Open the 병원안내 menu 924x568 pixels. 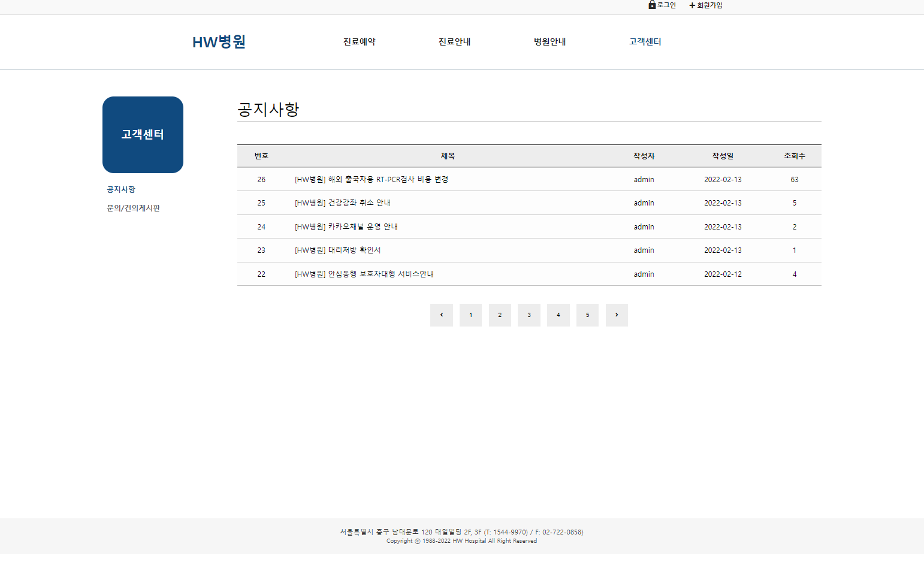coord(549,41)
